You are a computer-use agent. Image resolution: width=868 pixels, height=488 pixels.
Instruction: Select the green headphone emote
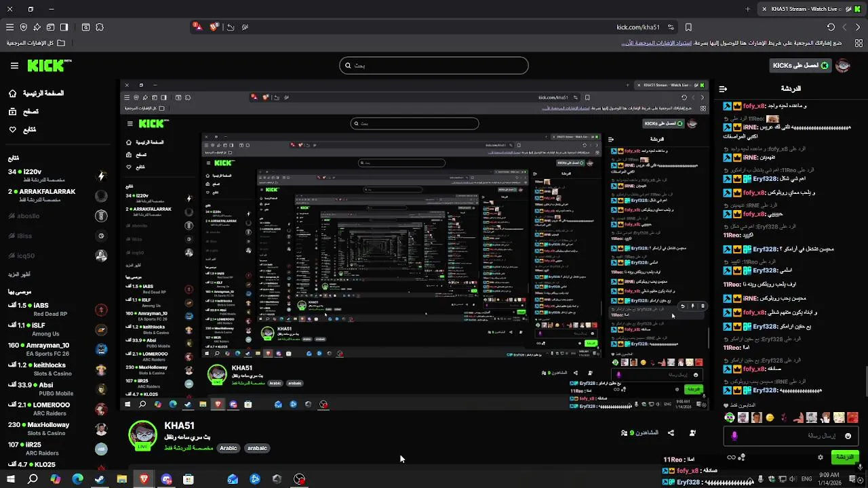[729, 418]
